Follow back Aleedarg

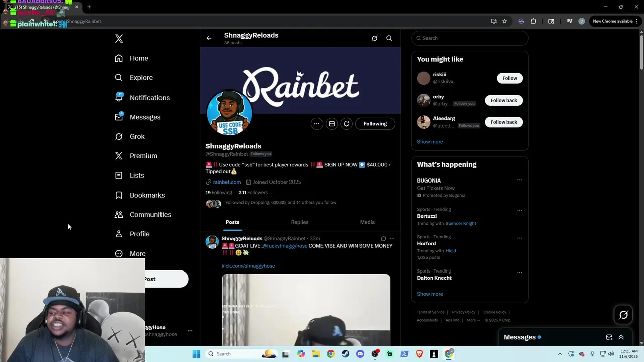tap(504, 122)
